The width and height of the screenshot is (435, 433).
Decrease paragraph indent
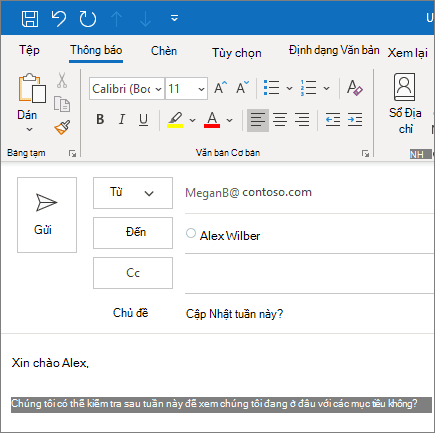pos(333,120)
